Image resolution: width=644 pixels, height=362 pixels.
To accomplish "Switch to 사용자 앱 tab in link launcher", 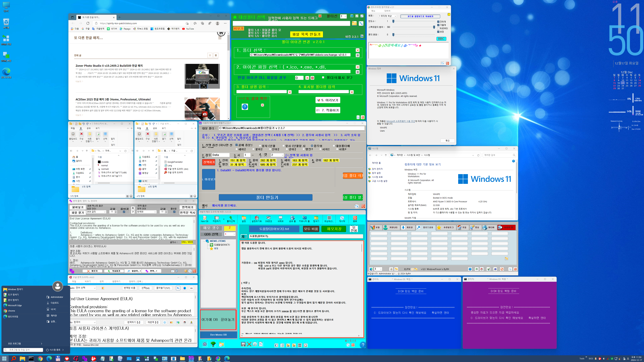I will click(506, 227).
